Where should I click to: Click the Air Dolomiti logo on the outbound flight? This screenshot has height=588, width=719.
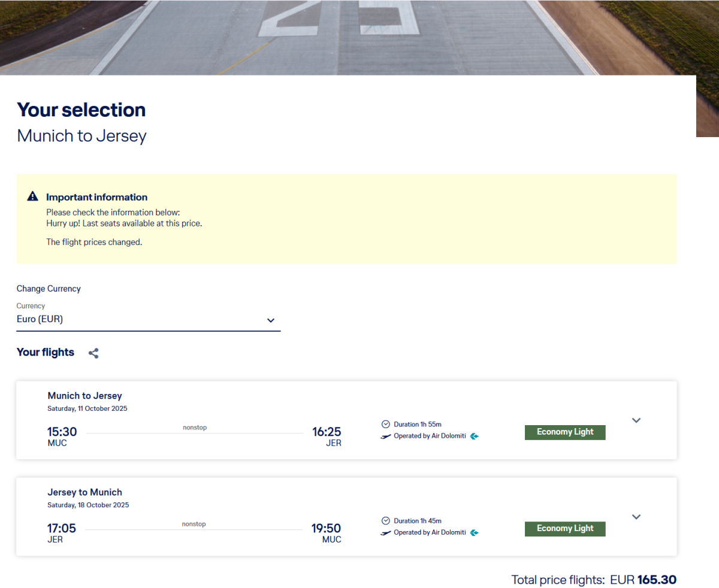click(x=475, y=437)
